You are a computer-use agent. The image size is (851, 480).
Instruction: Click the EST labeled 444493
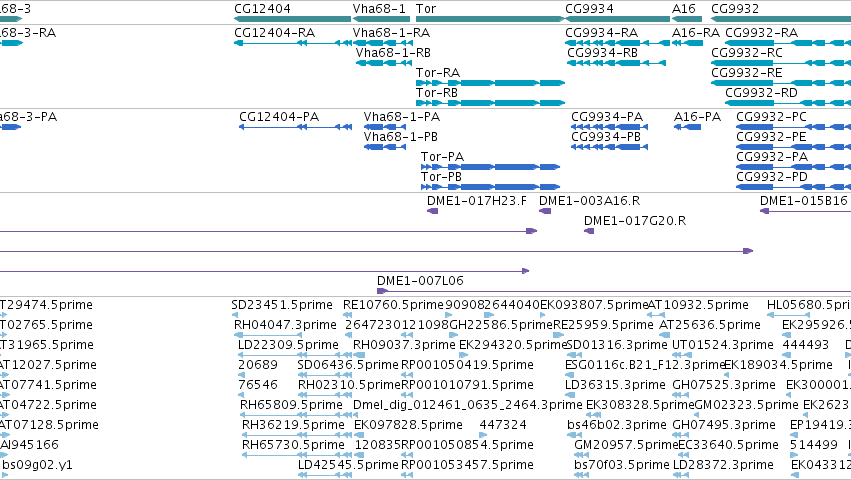[x=805, y=345]
